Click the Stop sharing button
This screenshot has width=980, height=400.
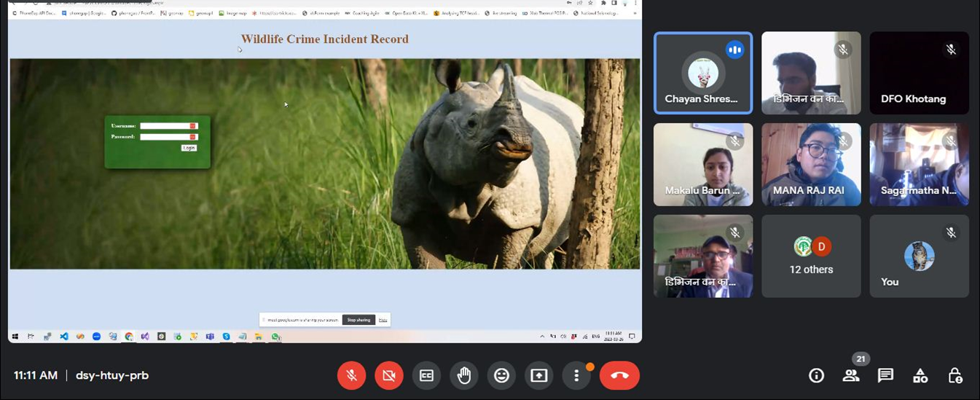[x=358, y=320]
